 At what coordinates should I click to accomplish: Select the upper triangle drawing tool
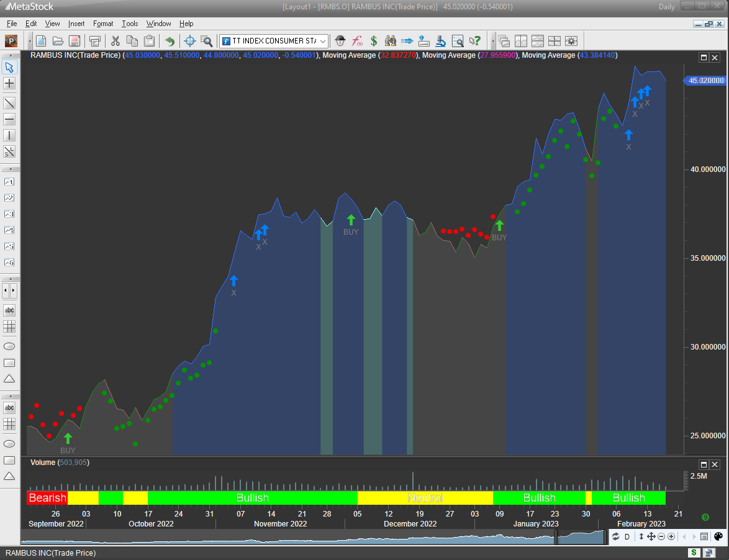(9, 379)
